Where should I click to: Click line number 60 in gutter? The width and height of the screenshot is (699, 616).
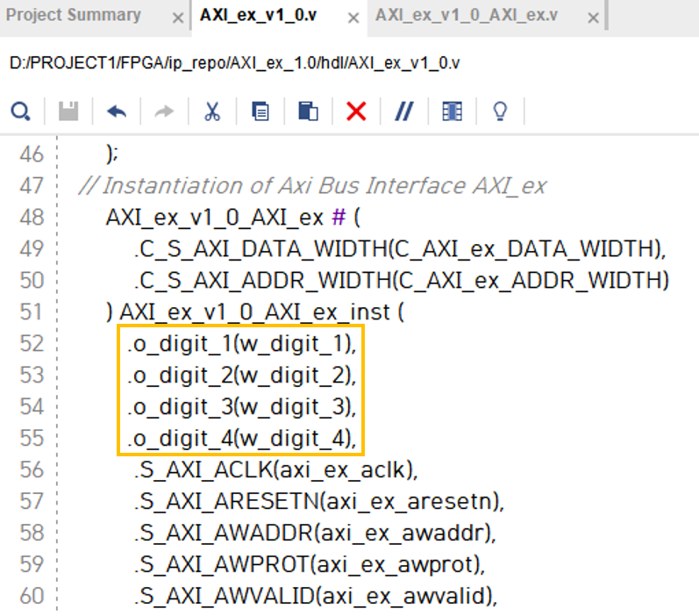[32, 597]
